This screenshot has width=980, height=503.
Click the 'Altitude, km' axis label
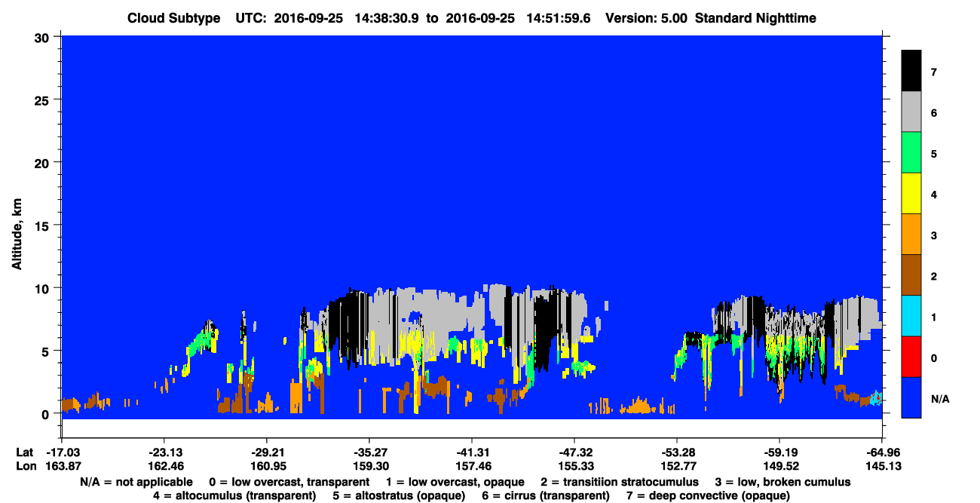tap(17, 235)
